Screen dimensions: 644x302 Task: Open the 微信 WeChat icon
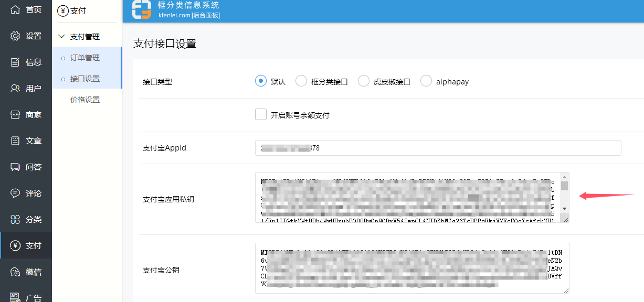pos(15,272)
